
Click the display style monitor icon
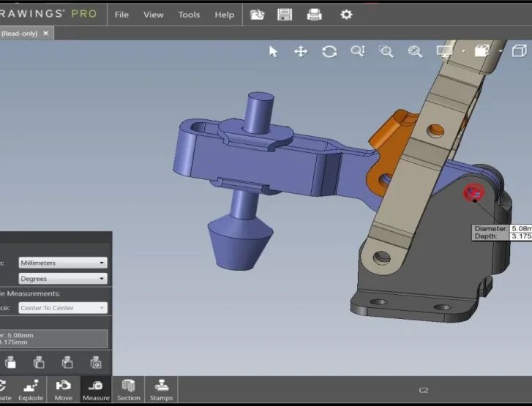click(x=445, y=51)
